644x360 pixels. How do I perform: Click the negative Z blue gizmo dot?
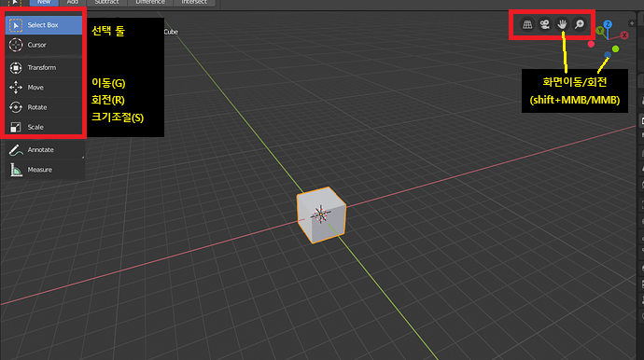tap(608, 55)
